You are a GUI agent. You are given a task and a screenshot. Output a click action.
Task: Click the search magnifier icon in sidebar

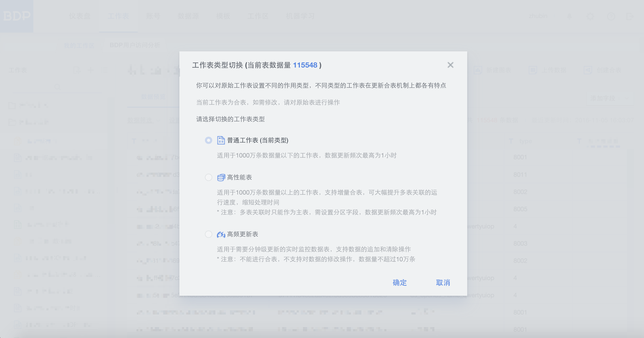coord(57,87)
